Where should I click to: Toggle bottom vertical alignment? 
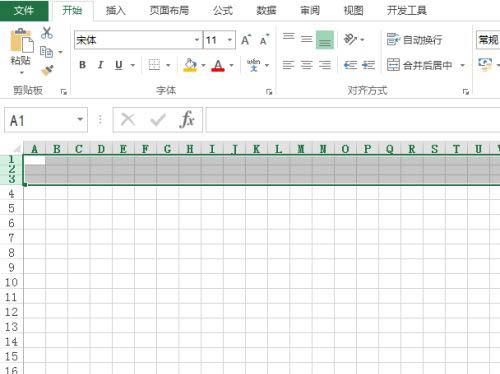click(x=325, y=40)
